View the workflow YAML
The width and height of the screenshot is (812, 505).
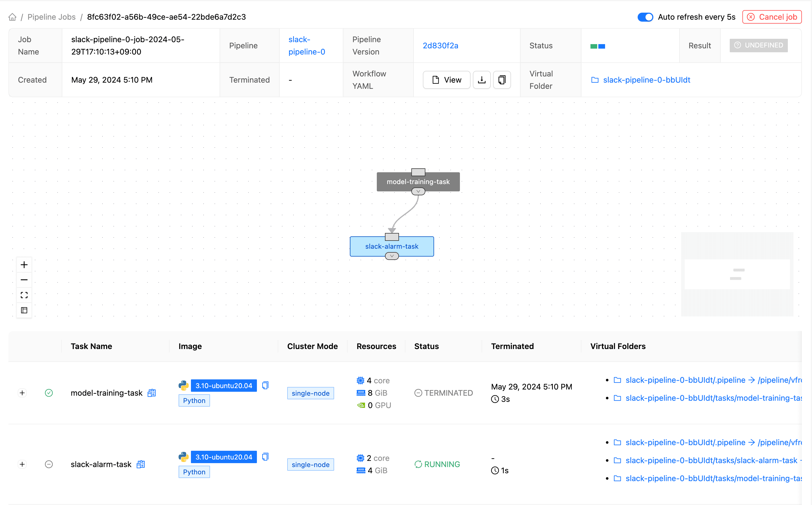pyautogui.click(x=447, y=80)
